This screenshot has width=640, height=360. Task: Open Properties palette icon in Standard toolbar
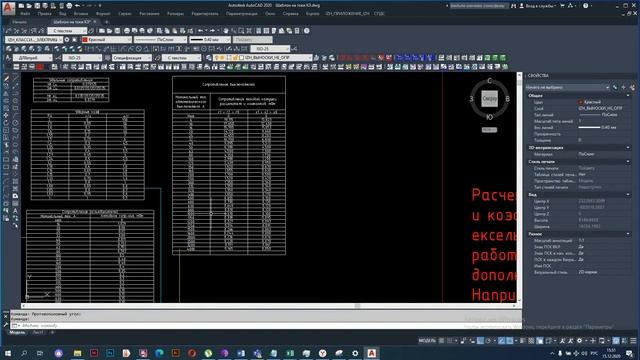coord(258,31)
